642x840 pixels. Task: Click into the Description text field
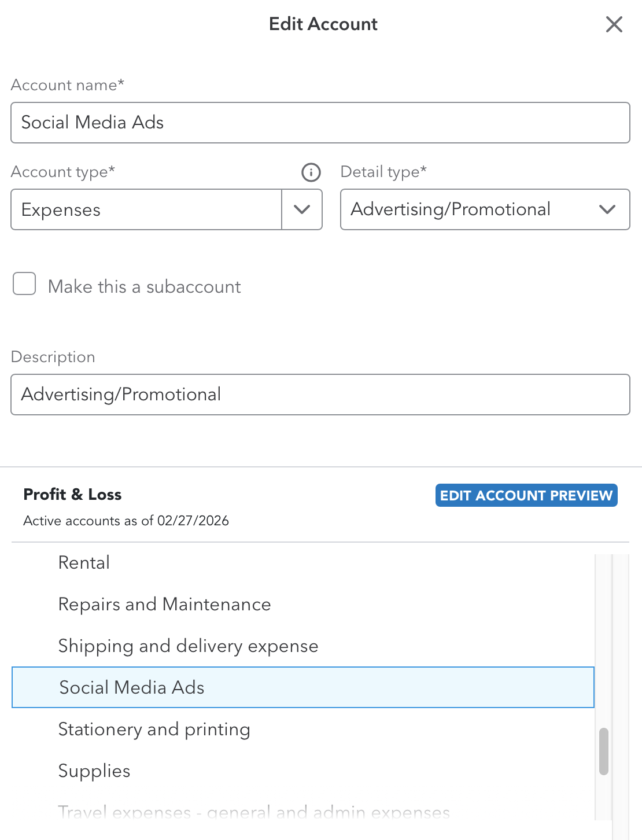320,395
